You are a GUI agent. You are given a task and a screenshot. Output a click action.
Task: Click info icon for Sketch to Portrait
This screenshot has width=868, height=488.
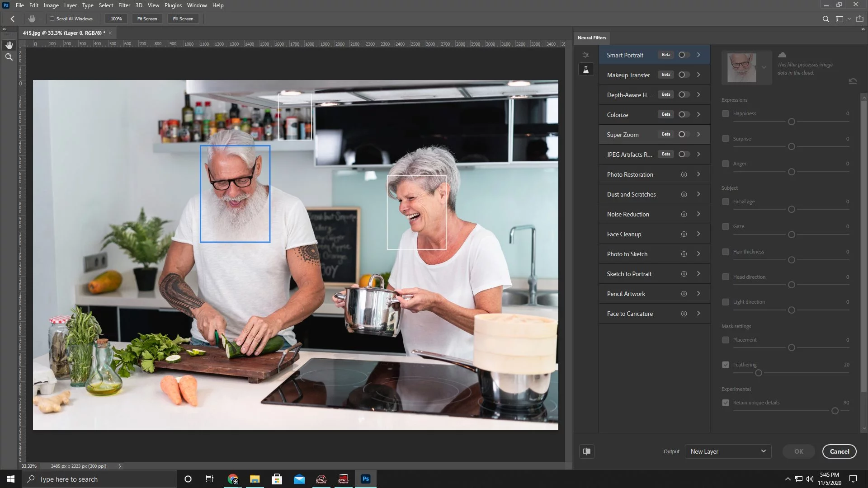684,274
